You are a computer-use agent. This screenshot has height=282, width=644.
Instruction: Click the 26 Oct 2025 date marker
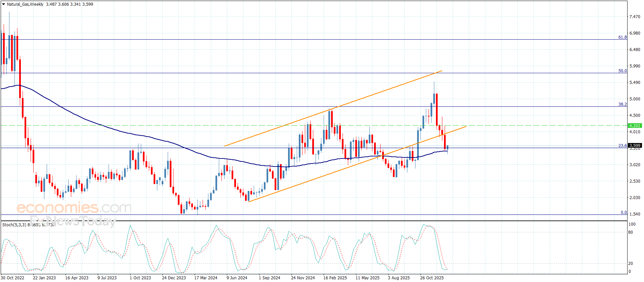(x=432, y=278)
